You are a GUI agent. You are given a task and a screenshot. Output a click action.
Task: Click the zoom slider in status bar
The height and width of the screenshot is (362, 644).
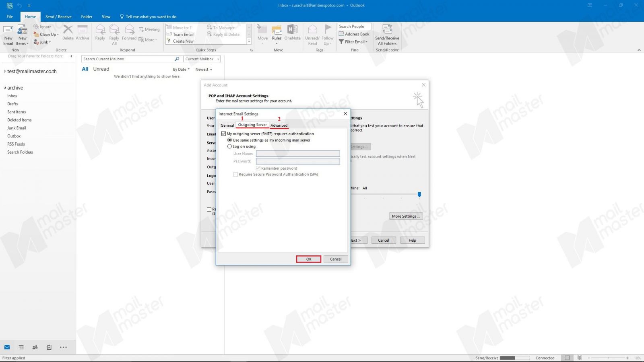click(x=608, y=358)
